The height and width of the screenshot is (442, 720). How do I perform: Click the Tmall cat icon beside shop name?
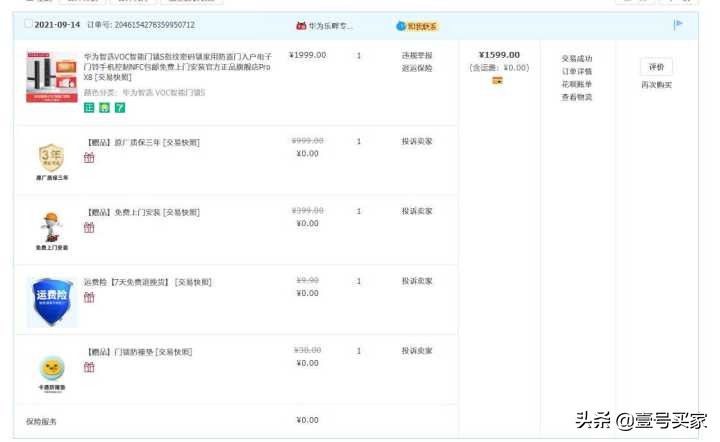[x=301, y=26]
